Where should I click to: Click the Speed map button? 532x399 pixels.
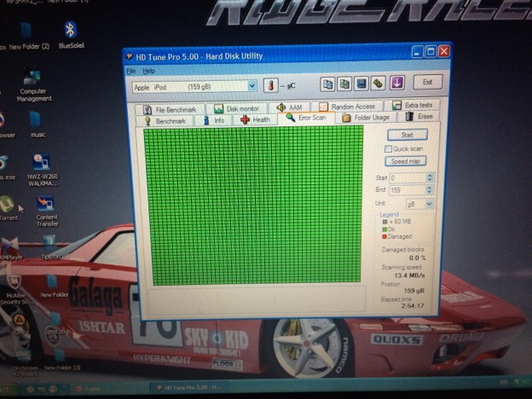(x=406, y=161)
